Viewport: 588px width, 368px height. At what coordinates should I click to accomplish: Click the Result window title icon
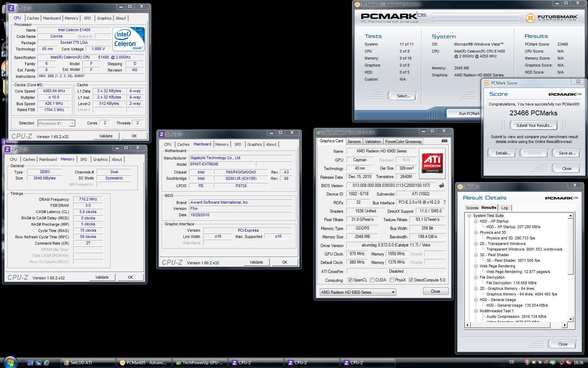pos(460,186)
